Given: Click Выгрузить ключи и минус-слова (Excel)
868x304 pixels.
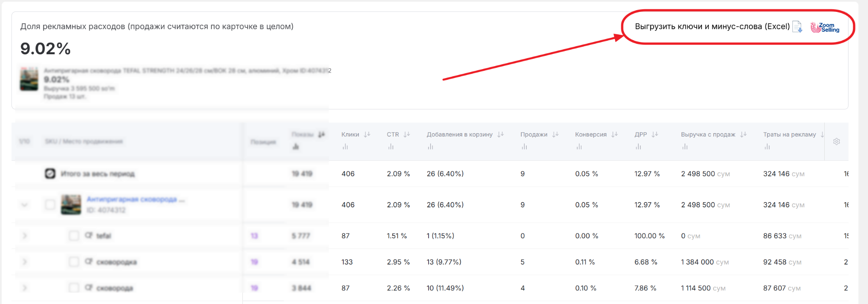Looking at the screenshot, I should (712, 27).
